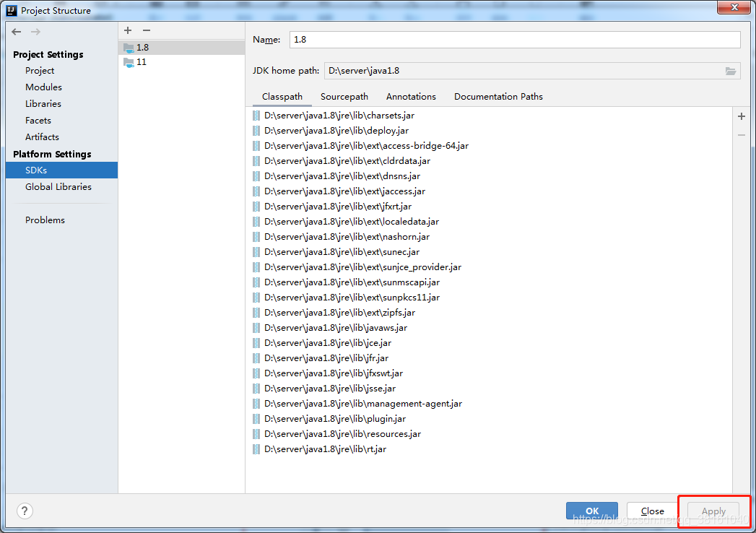Click the SDK Name input field

click(x=515, y=40)
